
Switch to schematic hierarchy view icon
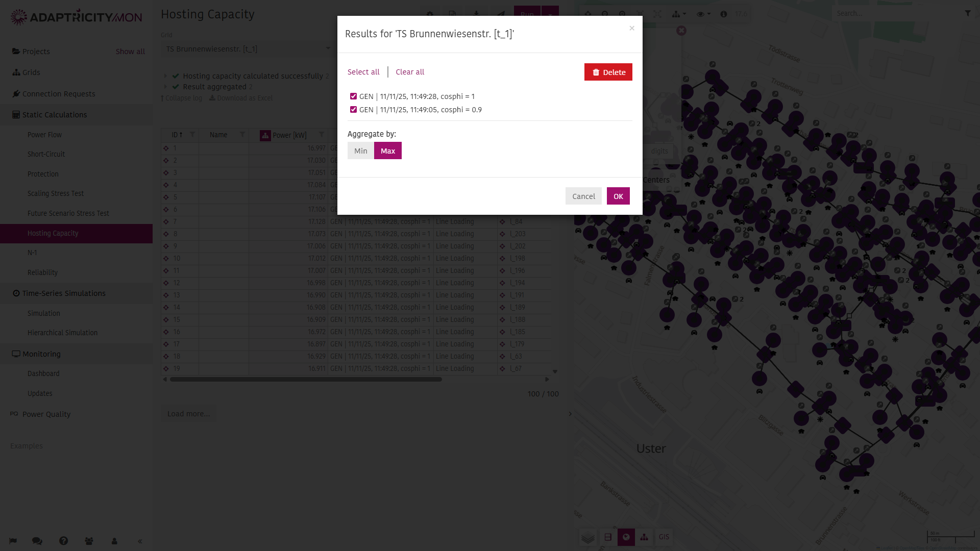click(x=644, y=537)
